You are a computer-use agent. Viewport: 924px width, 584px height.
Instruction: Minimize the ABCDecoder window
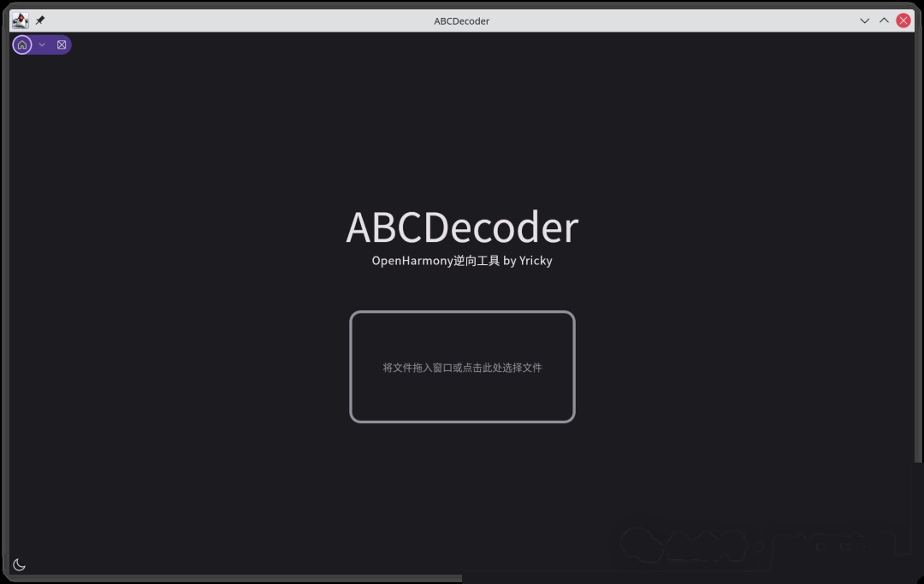[x=864, y=21]
